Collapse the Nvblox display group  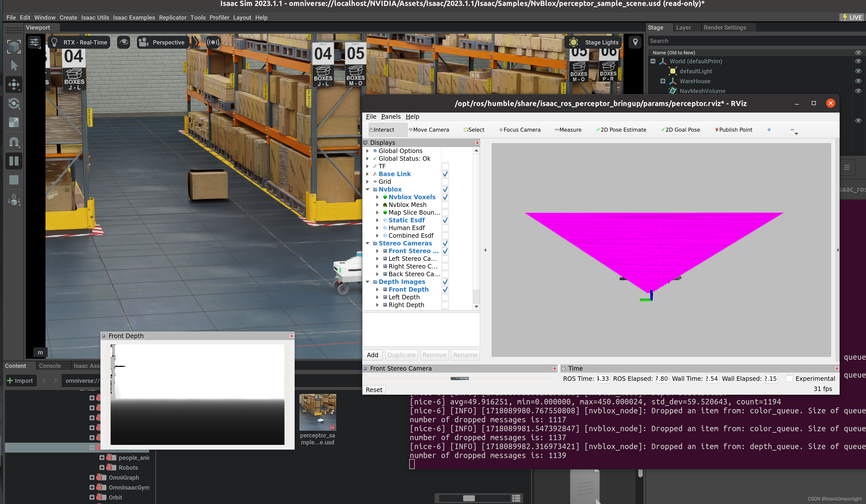click(367, 189)
